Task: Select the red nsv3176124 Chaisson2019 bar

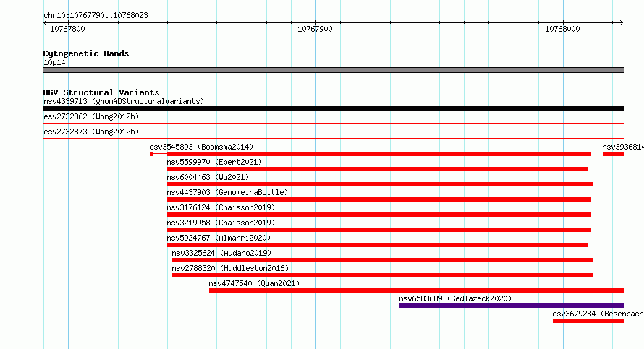Action: (x=379, y=215)
